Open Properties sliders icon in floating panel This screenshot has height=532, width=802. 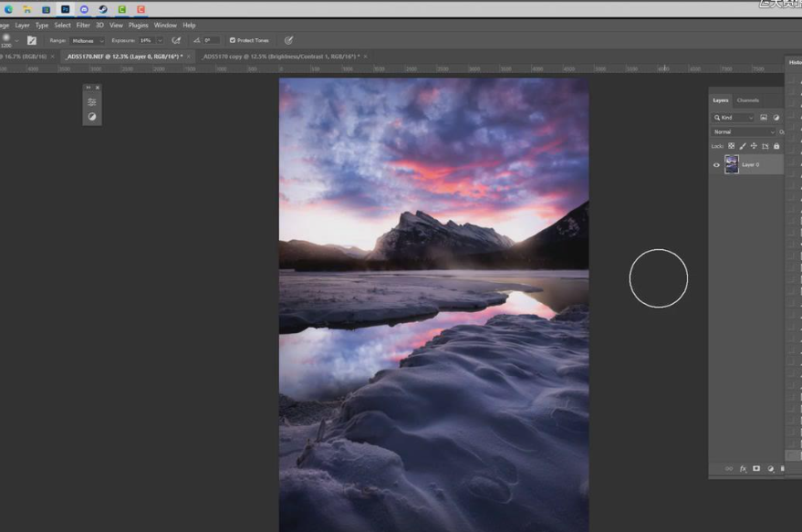[92, 102]
